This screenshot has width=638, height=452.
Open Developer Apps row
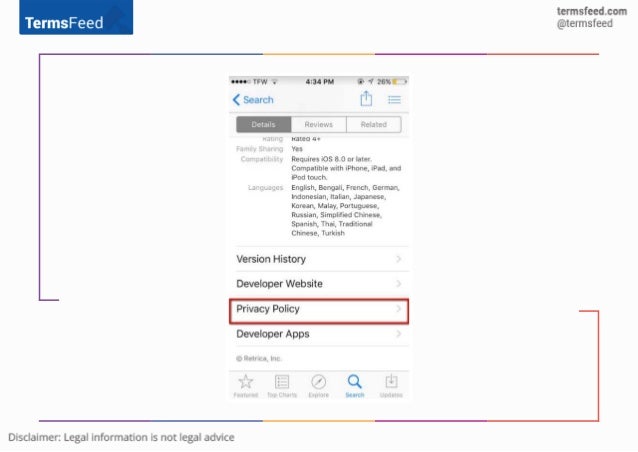[319, 334]
